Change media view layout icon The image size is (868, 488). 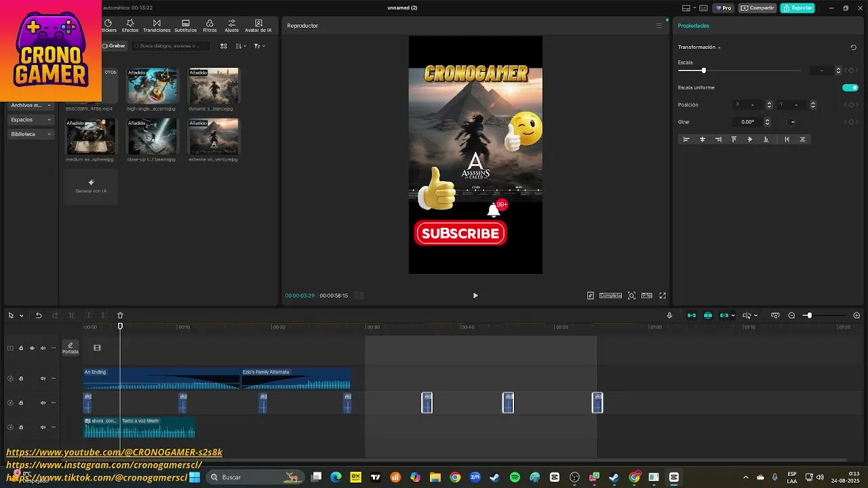pyautogui.click(x=224, y=46)
